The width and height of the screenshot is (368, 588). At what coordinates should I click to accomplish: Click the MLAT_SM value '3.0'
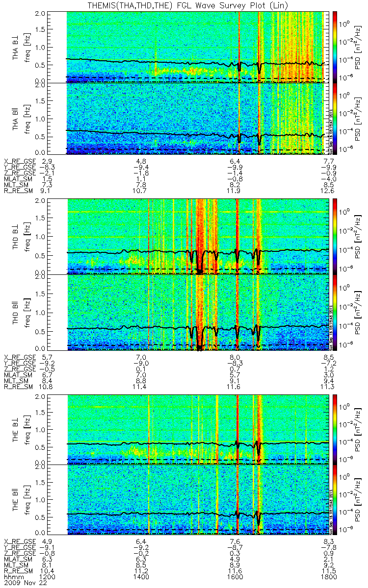[x=328, y=375]
